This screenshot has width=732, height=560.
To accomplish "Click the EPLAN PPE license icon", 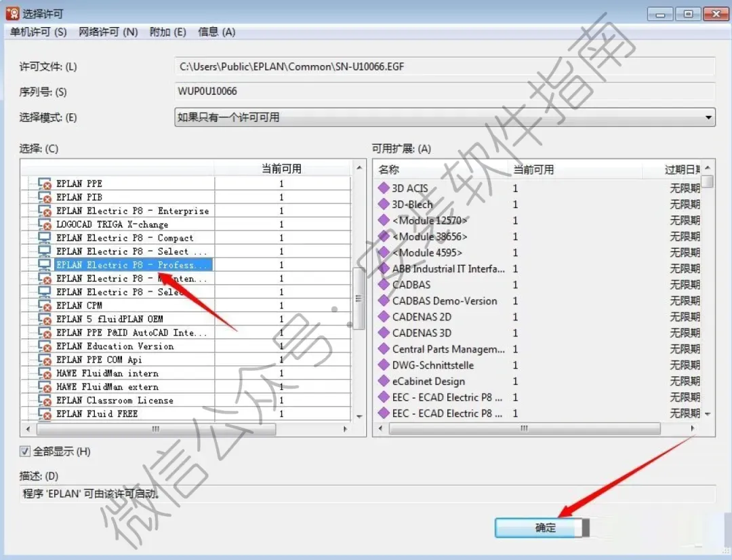I will pyautogui.click(x=45, y=184).
